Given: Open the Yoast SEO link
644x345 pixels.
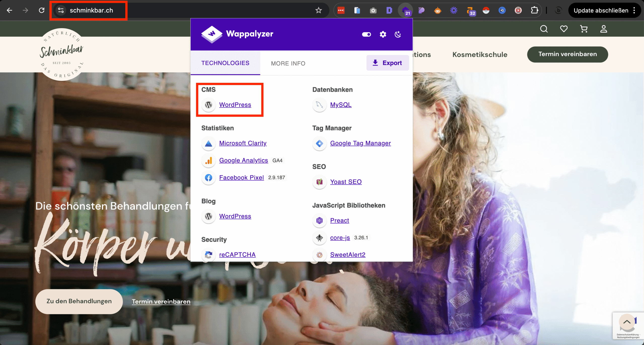Looking at the screenshot, I should 346,182.
